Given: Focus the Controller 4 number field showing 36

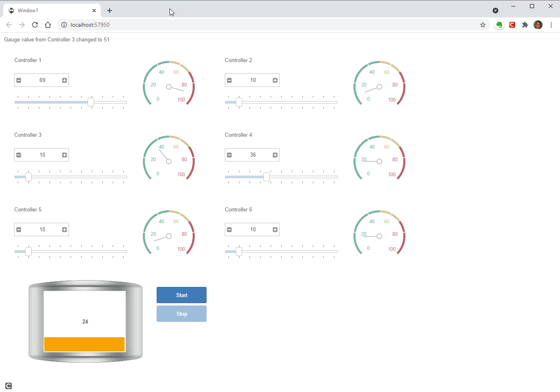Looking at the screenshot, I should (252, 155).
